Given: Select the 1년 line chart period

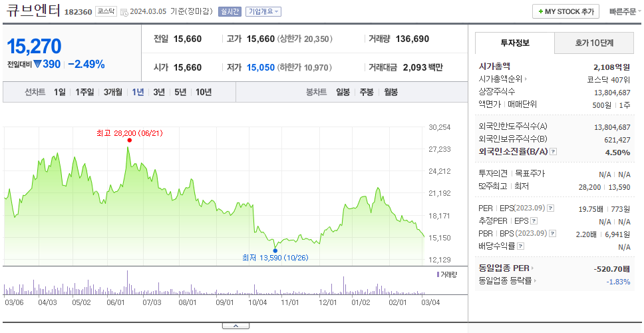Looking at the screenshot, I should [138, 92].
